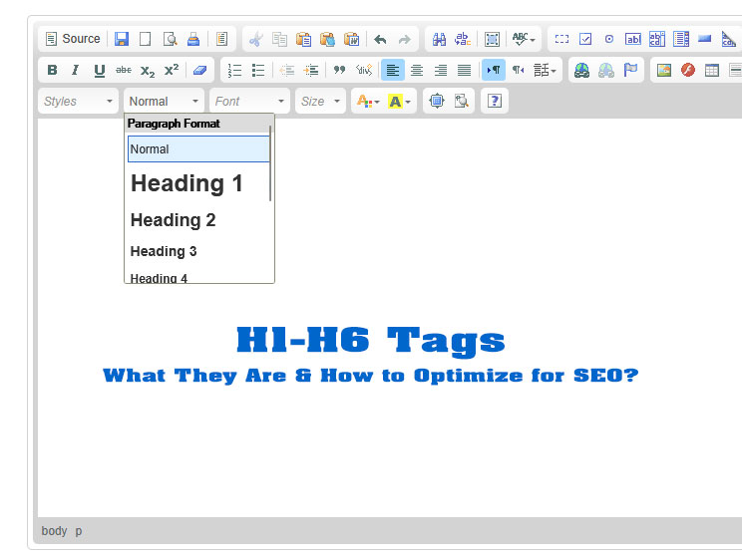Open the Background Color picker
742x560 pixels.
(399, 101)
